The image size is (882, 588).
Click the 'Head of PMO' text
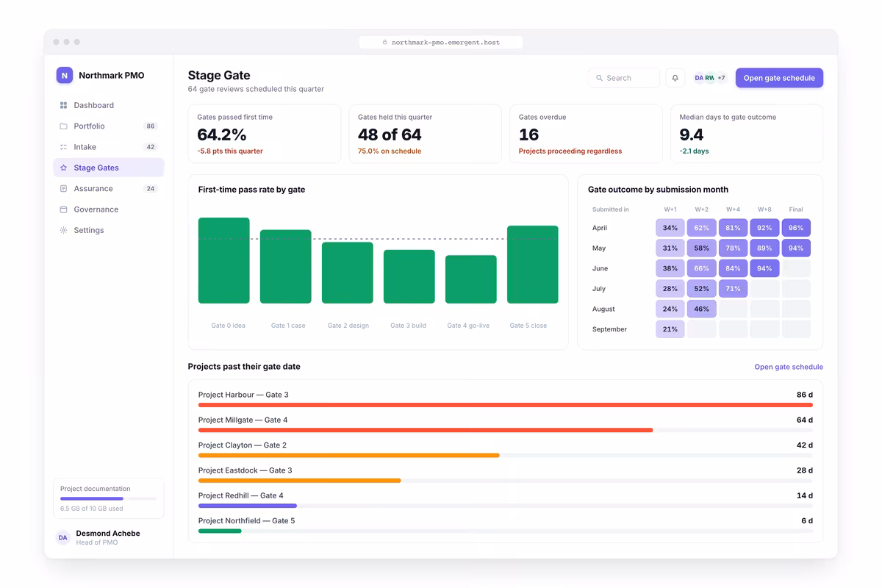pos(97,542)
